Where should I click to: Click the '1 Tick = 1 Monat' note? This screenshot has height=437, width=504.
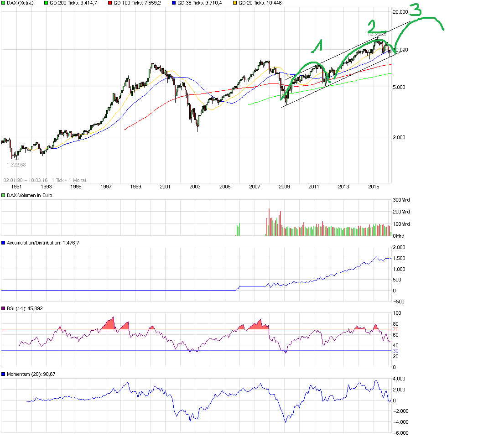pos(69,180)
